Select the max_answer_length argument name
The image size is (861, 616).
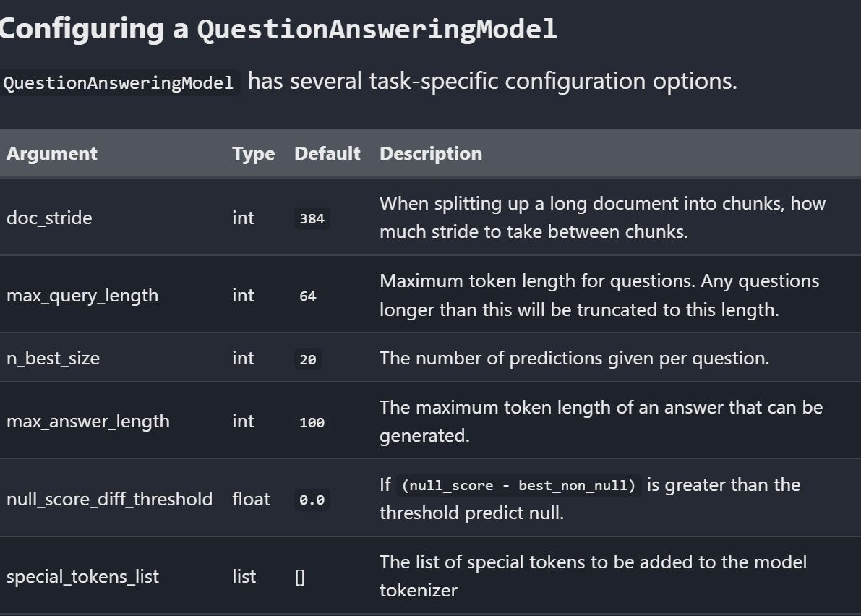[x=87, y=421]
